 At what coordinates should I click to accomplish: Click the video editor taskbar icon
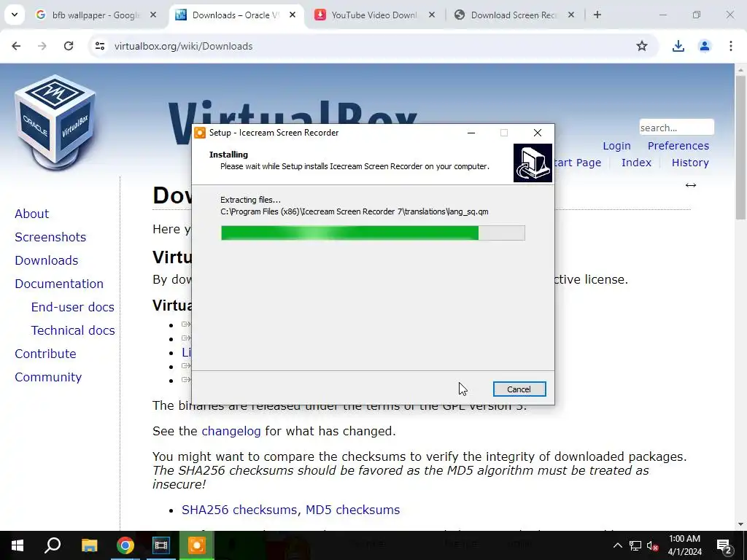[x=161, y=545]
